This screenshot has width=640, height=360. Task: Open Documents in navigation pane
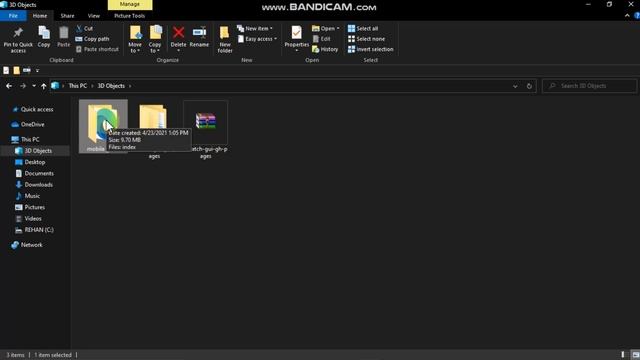(x=39, y=173)
